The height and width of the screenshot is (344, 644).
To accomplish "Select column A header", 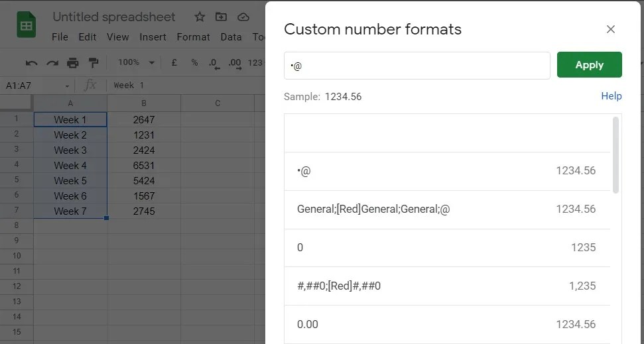I will point(70,103).
